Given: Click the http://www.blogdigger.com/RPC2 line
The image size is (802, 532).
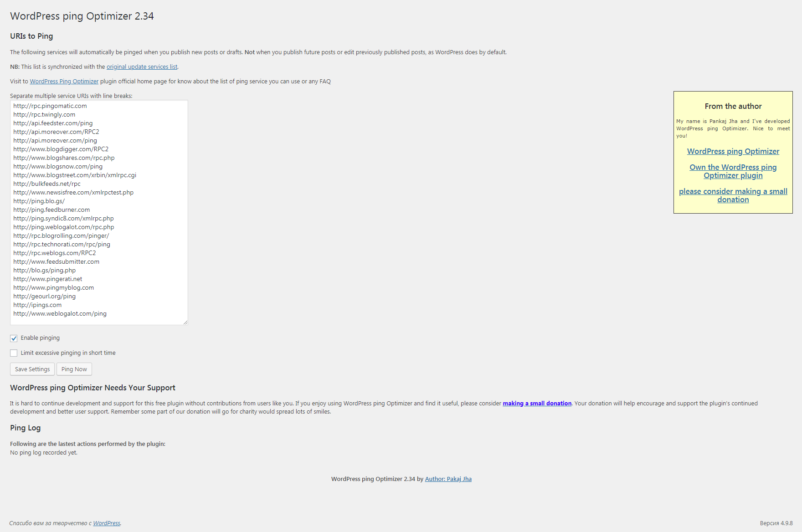Looking at the screenshot, I should (61, 149).
